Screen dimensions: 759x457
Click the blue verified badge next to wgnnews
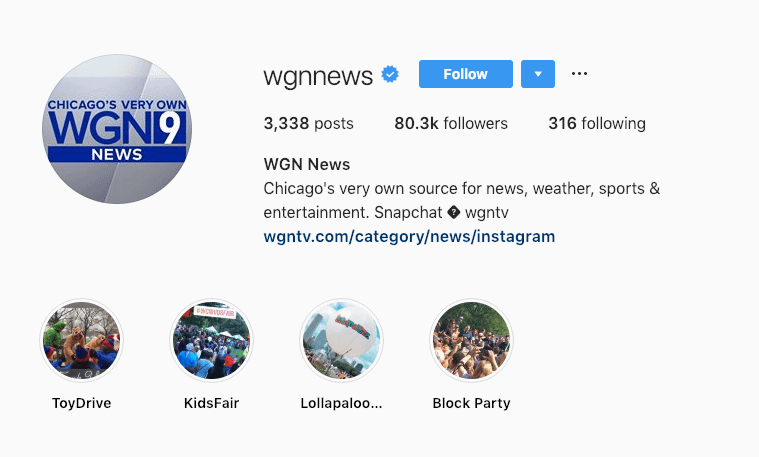click(x=390, y=75)
